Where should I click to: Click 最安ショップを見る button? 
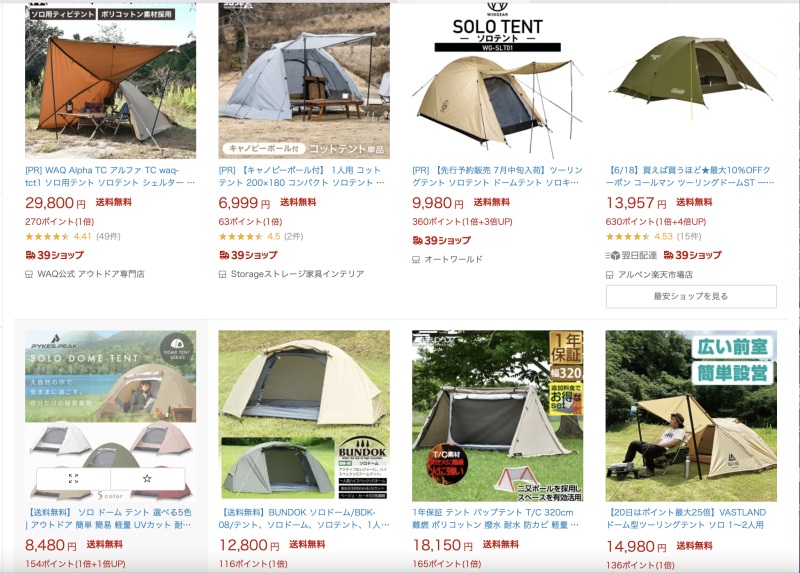pyautogui.click(x=691, y=296)
